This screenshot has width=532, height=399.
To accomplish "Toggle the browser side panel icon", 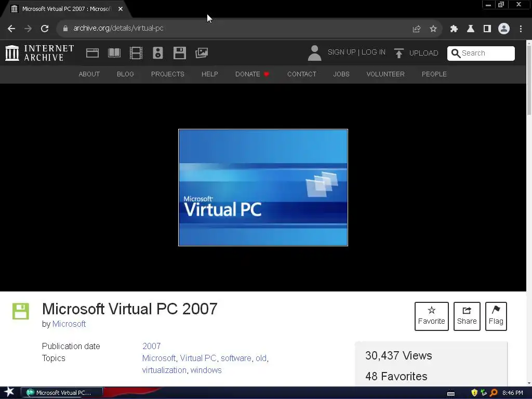I will tap(487, 29).
